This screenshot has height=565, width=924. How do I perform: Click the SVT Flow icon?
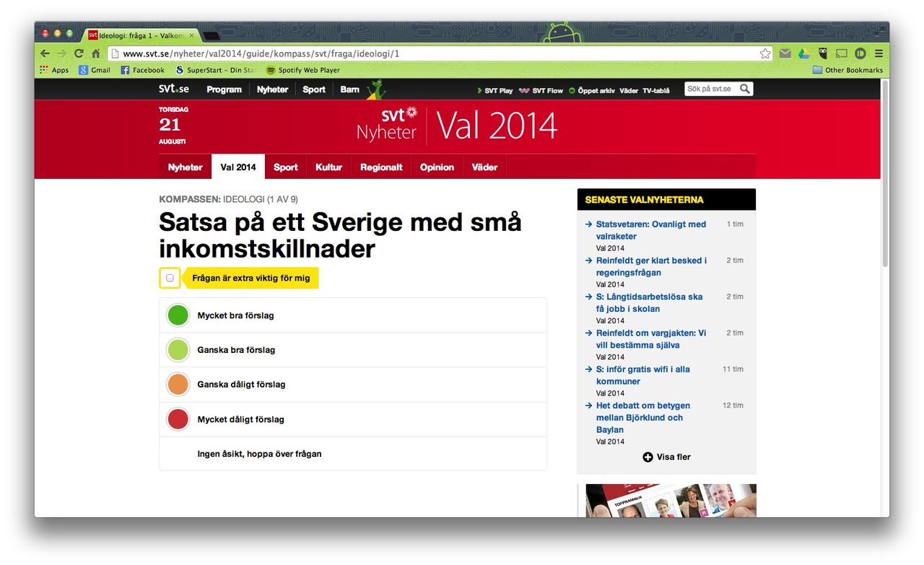tap(523, 91)
